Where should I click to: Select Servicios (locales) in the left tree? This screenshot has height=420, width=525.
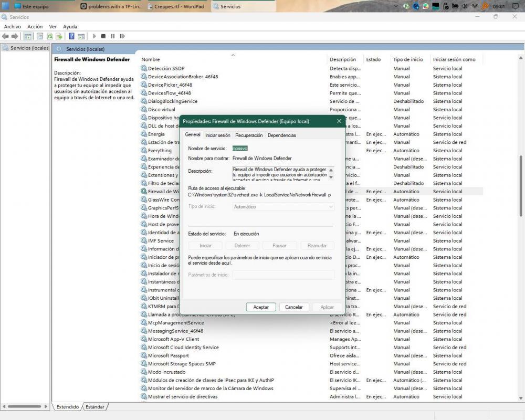click(x=29, y=48)
